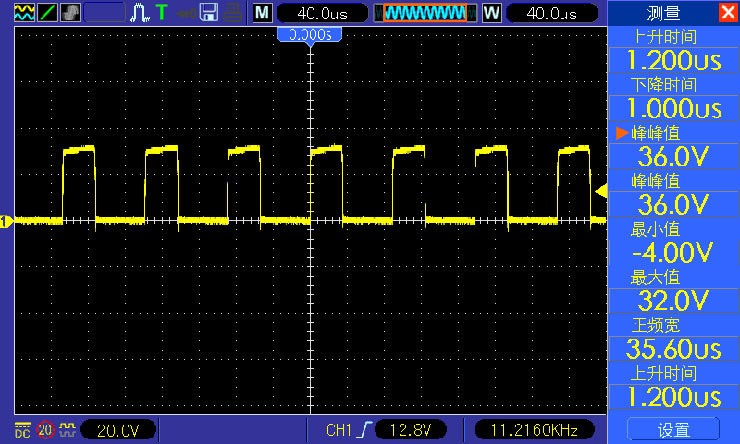740x444 pixels.
Task: Click the orange arrow beside 峰峰值
Action: pyautogui.click(x=622, y=133)
